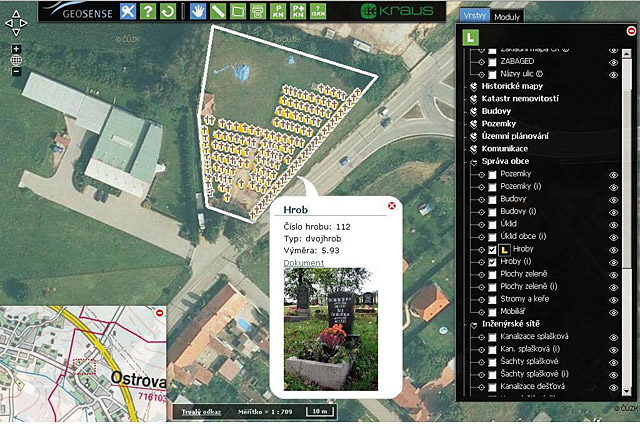Switch to the Moduly tab

click(x=507, y=17)
